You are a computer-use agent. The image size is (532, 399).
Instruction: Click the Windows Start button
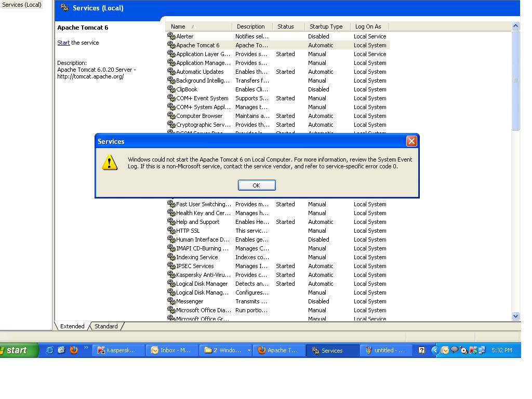tap(19, 350)
